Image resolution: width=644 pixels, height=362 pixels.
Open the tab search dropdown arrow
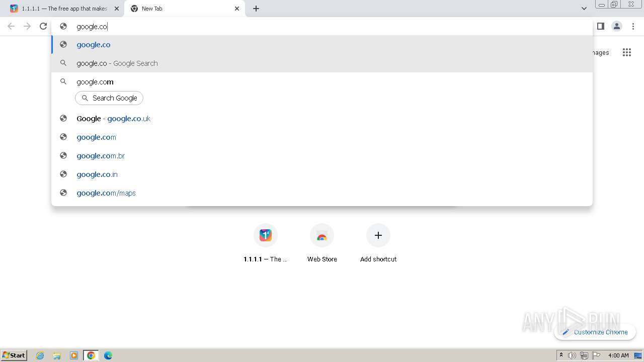click(x=584, y=9)
